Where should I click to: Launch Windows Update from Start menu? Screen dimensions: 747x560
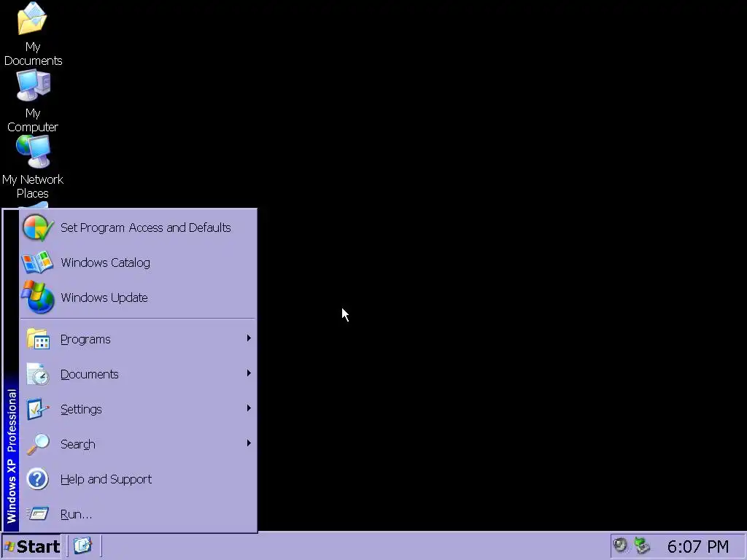(x=138, y=297)
